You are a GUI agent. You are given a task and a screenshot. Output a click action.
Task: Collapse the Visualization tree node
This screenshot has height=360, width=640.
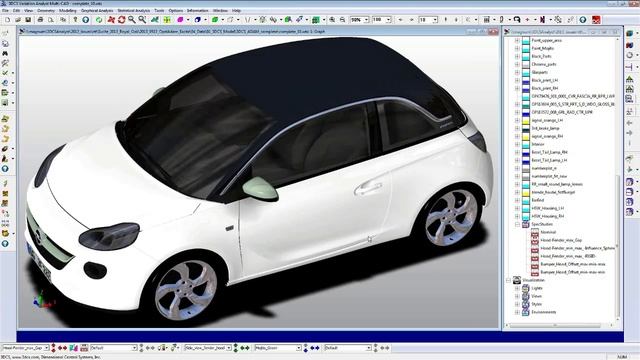(x=509, y=280)
